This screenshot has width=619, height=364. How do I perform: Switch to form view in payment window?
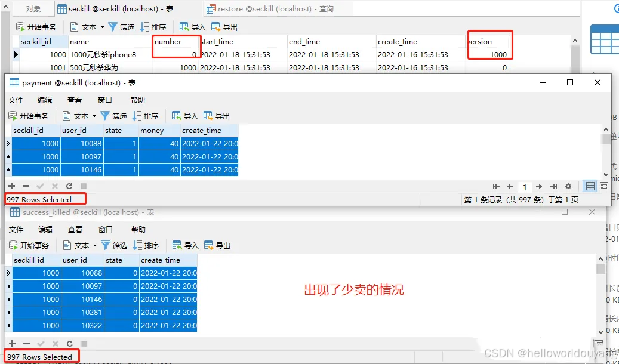pyautogui.click(x=604, y=186)
